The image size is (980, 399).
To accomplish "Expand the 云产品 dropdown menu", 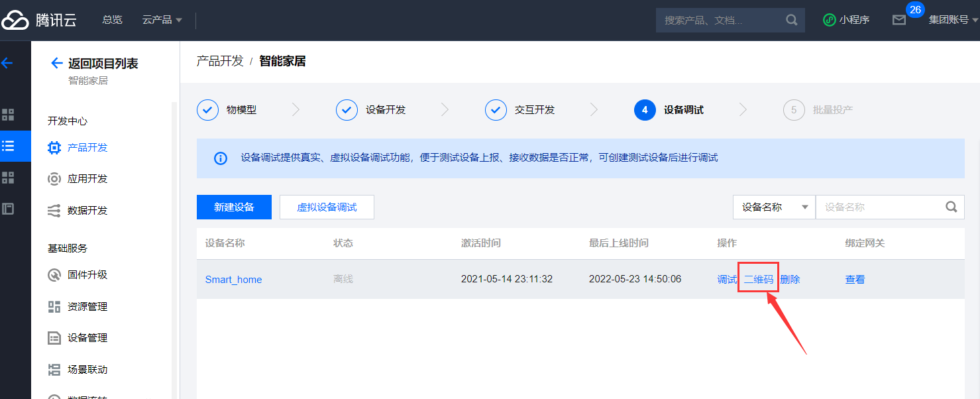I will [162, 20].
